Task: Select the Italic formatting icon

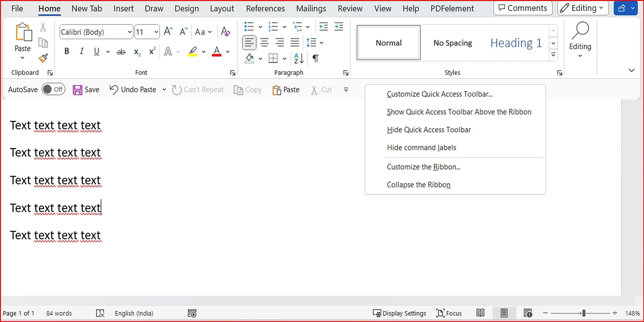Action: point(81,51)
